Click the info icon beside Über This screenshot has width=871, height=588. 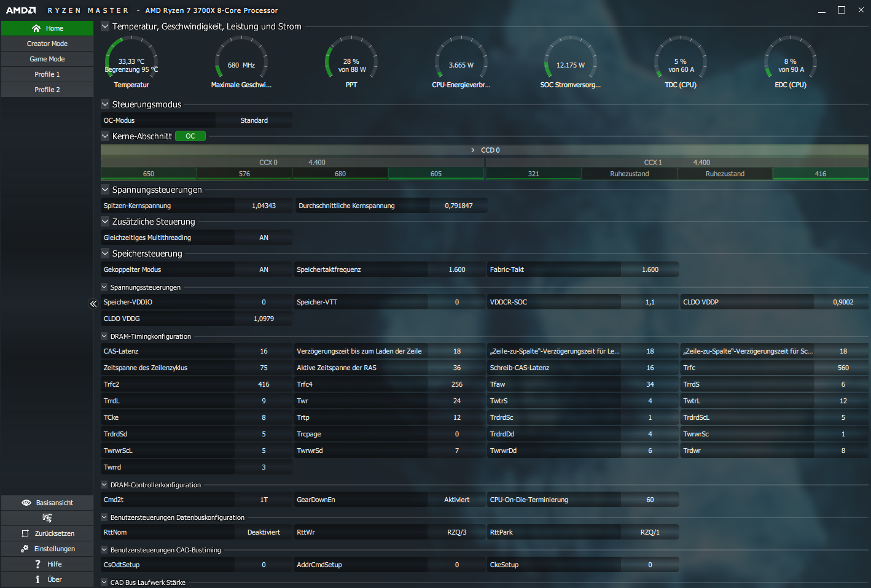[37, 579]
